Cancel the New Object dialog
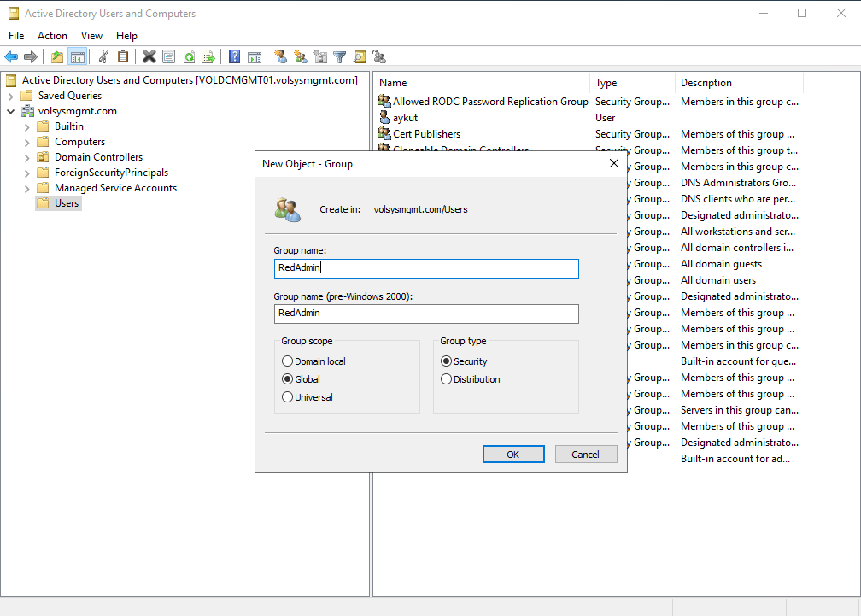 585,455
